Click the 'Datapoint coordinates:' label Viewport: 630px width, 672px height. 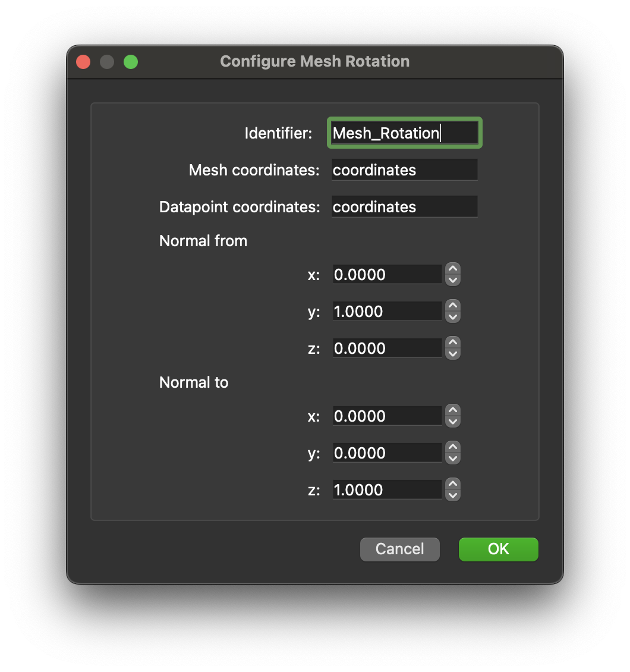point(240,206)
